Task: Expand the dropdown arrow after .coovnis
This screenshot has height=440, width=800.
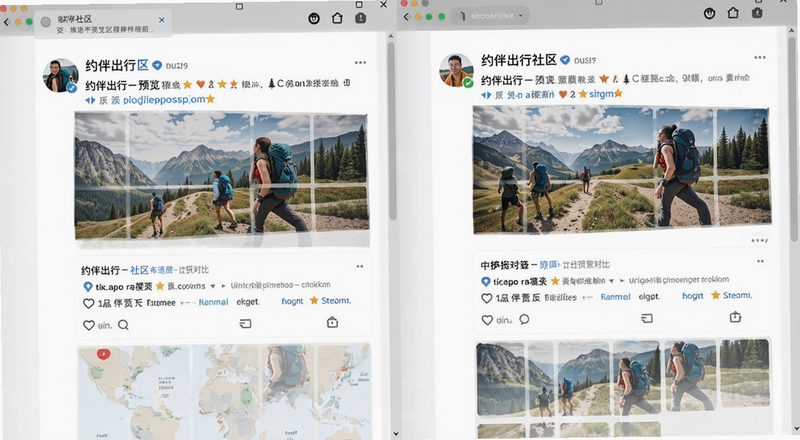Action: click(x=213, y=286)
